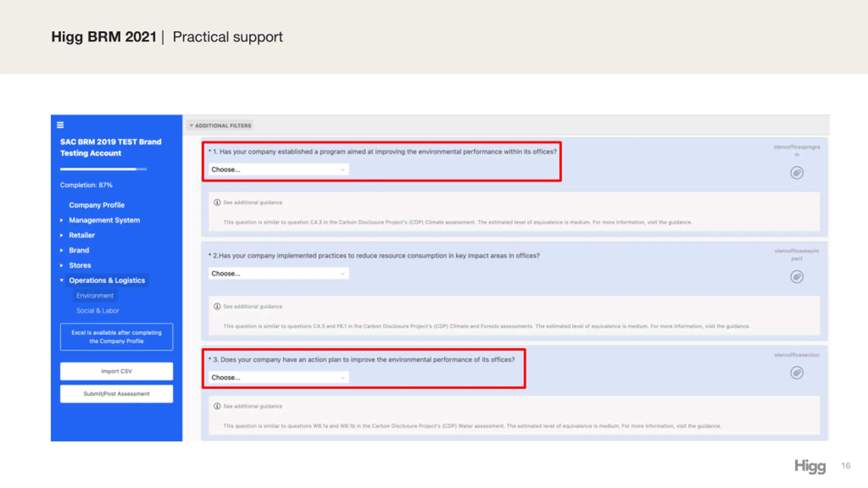Expand the Stores section arrow

click(x=61, y=265)
